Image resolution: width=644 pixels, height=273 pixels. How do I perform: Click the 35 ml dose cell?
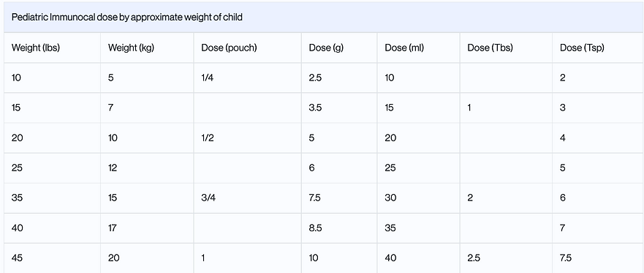coord(390,228)
